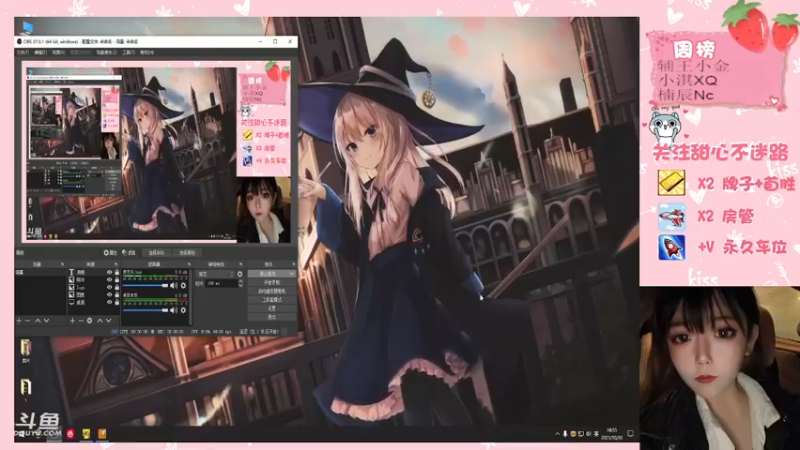
Task: Toggle the lock on the 周榜 source
Action: tap(117, 272)
